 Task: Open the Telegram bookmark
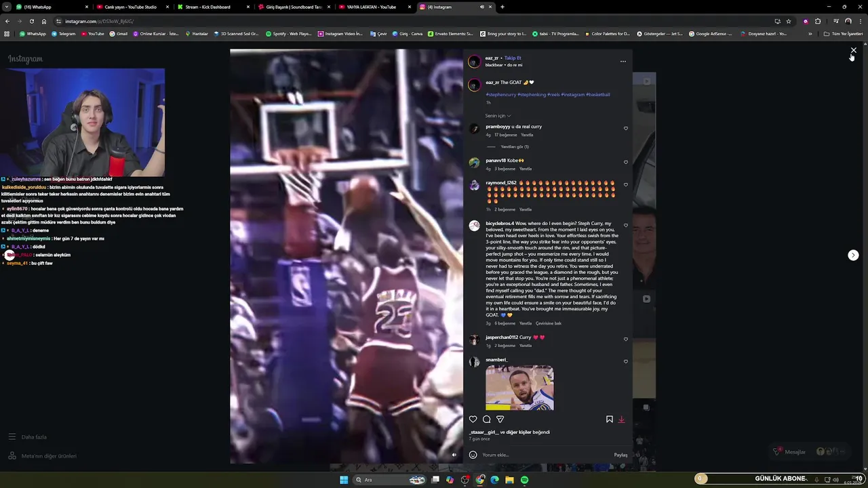(63, 33)
